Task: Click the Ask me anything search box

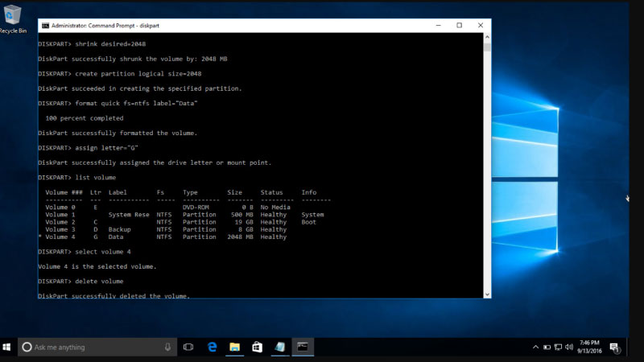Action: click(x=93, y=347)
